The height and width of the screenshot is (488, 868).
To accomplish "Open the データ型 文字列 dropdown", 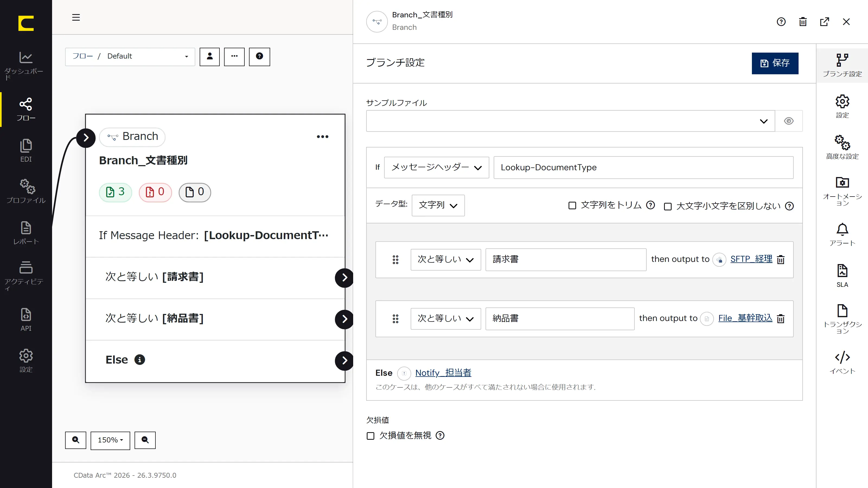I will coord(438,205).
